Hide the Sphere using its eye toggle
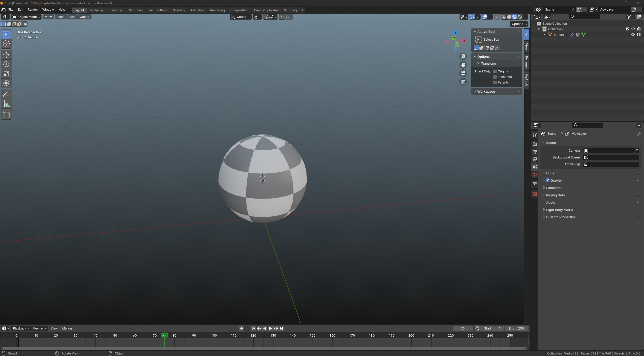Screen dimensions: 644x356 633,35
